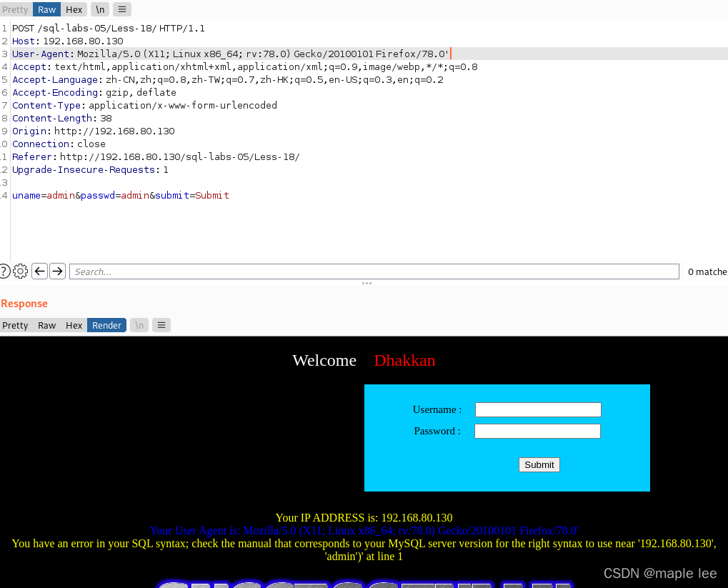
Task: Open the response hamburger options menu
Action: [x=161, y=325]
